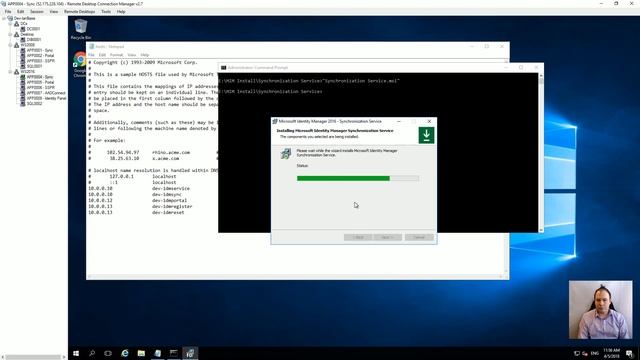Screen dimensions: 640x360
Task: Switch to Command Prompt taskbar icon
Action: click(x=173, y=353)
